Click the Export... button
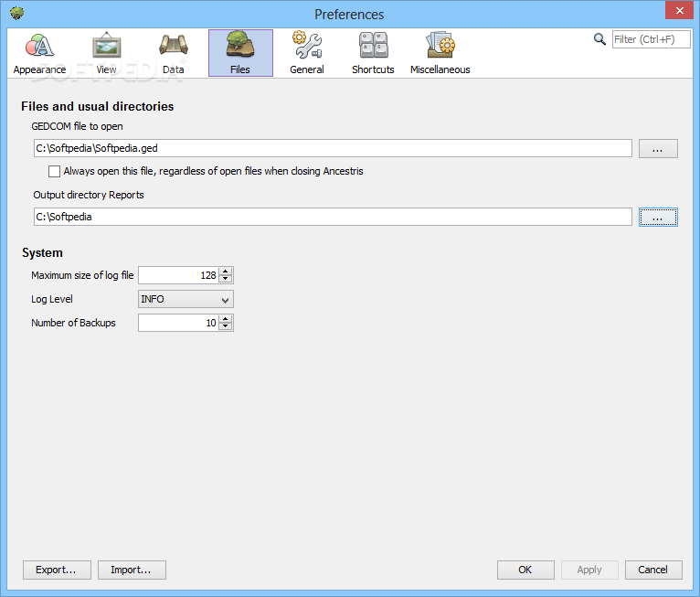The image size is (700, 597). (57, 570)
